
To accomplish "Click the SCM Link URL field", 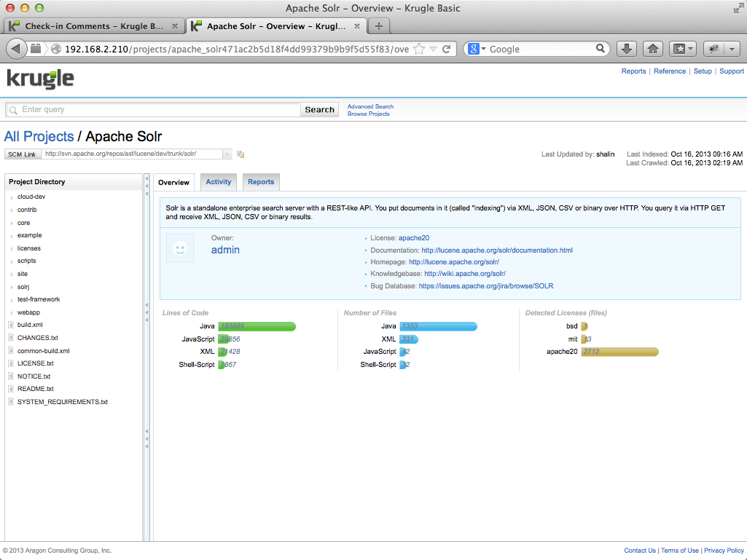I will 132,154.
